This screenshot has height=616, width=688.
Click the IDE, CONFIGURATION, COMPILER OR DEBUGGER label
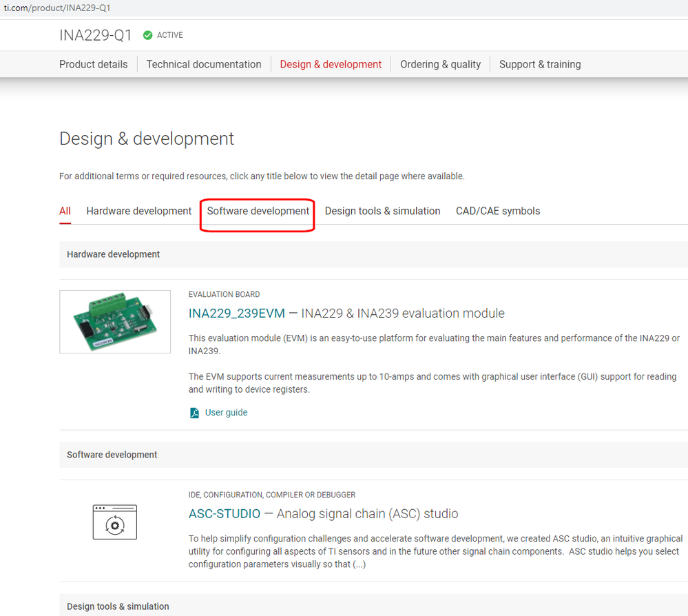pyautogui.click(x=272, y=495)
